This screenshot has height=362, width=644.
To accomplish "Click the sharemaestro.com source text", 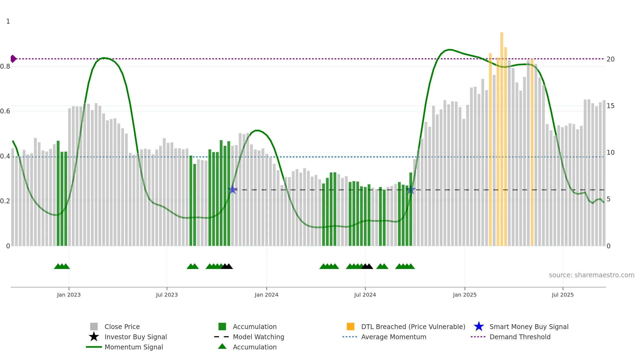I will click(x=592, y=275).
